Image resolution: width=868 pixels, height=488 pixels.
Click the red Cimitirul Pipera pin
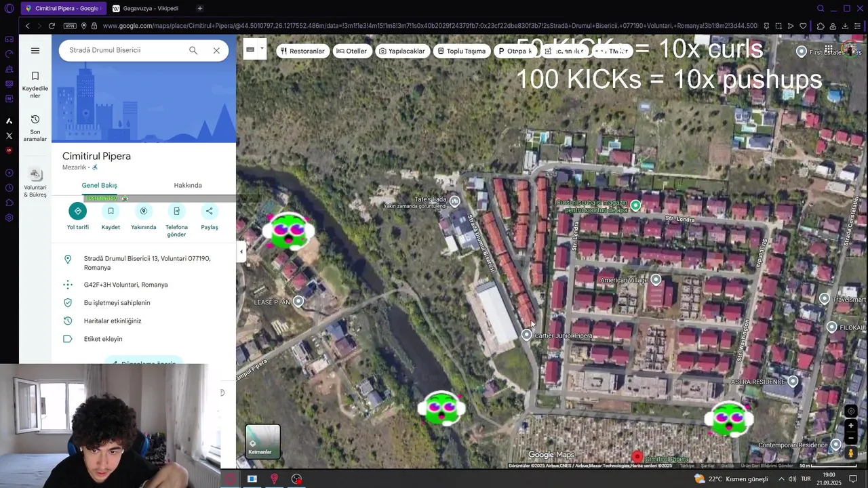click(637, 457)
